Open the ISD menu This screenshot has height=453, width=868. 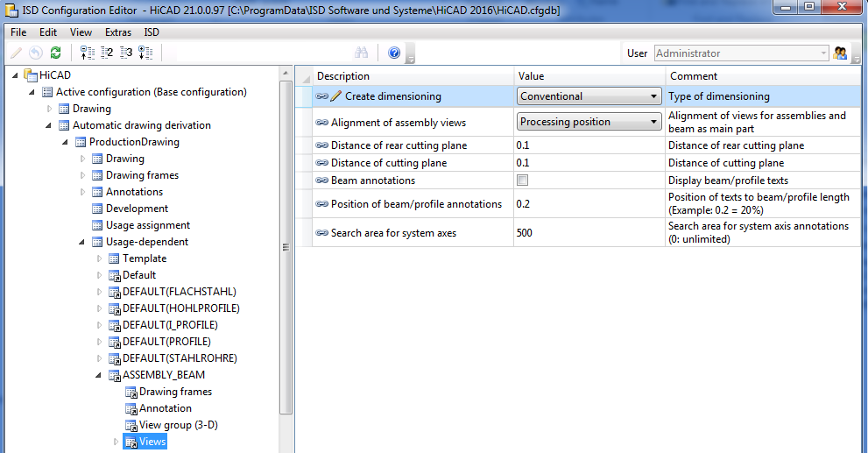pyautogui.click(x=152, y=32)
